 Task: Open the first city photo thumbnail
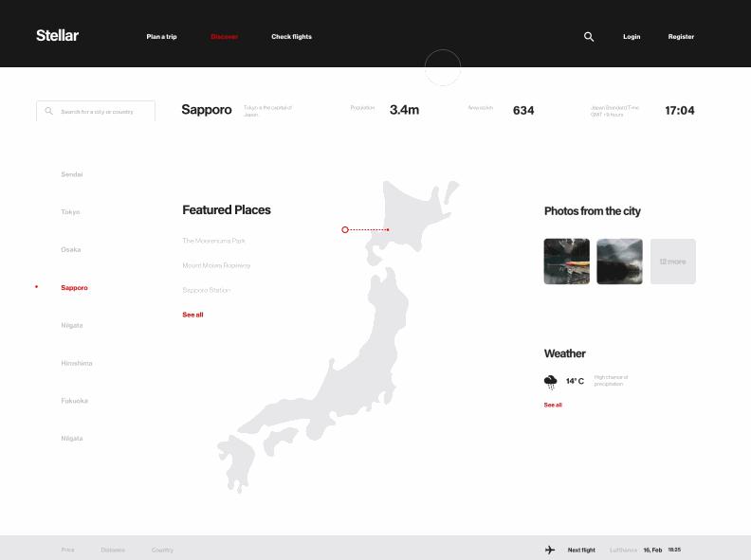[x=567, y=262]
